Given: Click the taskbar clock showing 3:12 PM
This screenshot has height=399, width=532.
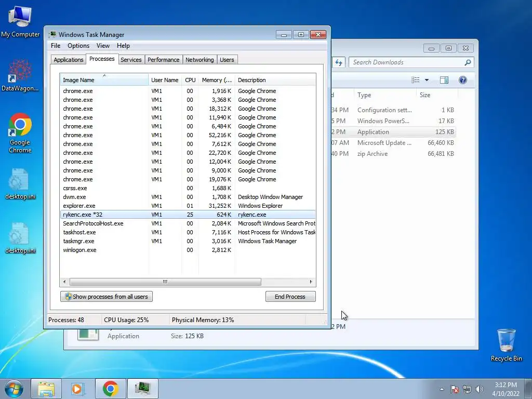Looking at the screenshot, I should (x=506, y=389).
